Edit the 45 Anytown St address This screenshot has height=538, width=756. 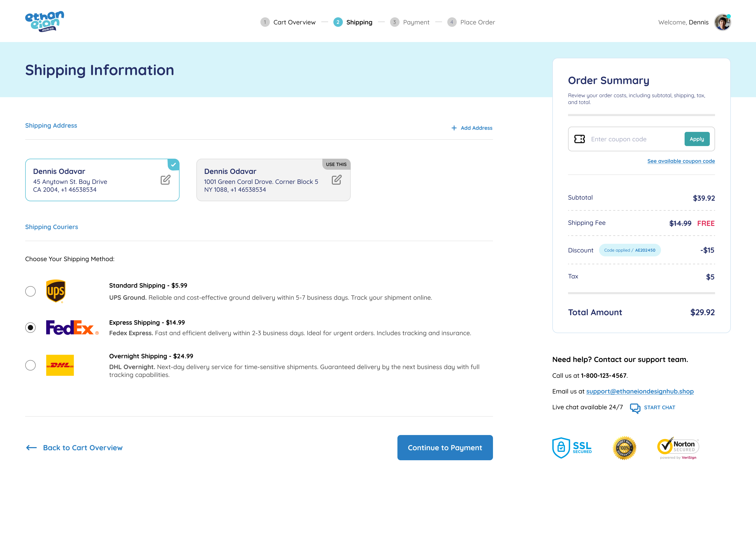coord(165,180)
